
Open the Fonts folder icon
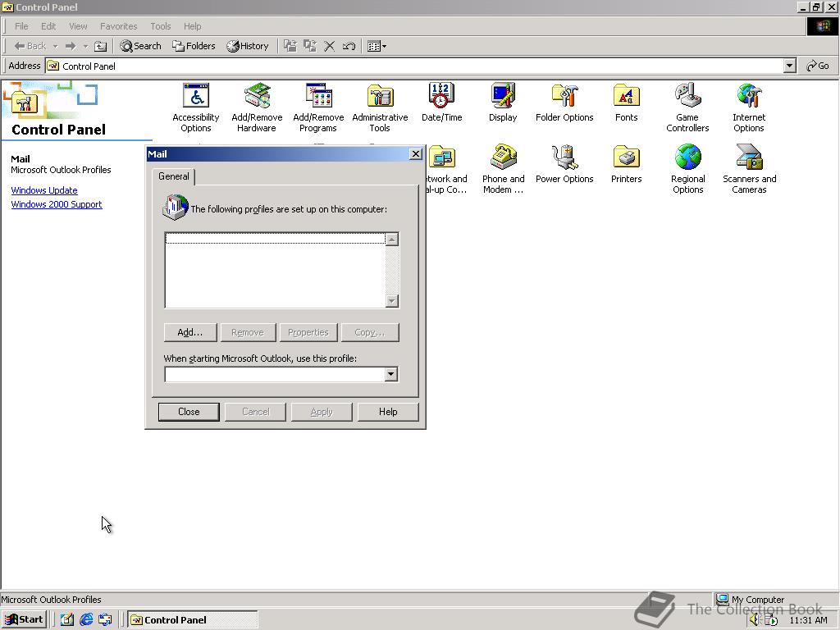tap(626, 103)
